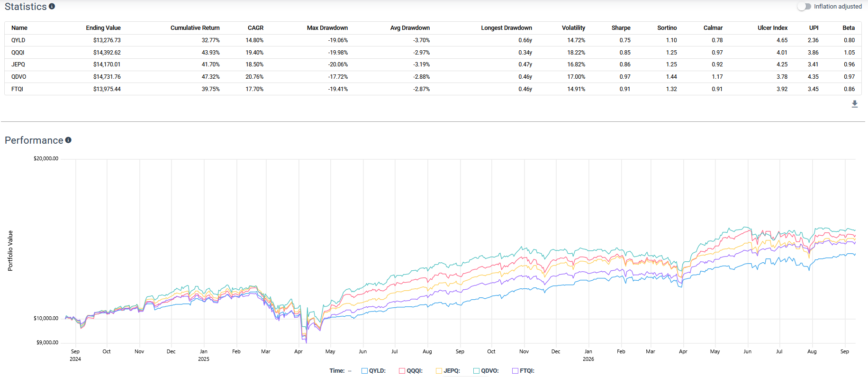Click ending value $13,276.73
This screenshot has height=377, width=868.
[107, 40]
